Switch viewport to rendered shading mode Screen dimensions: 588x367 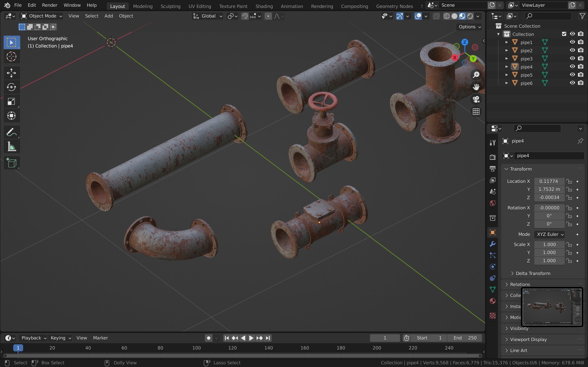click(x=470, y=16)
